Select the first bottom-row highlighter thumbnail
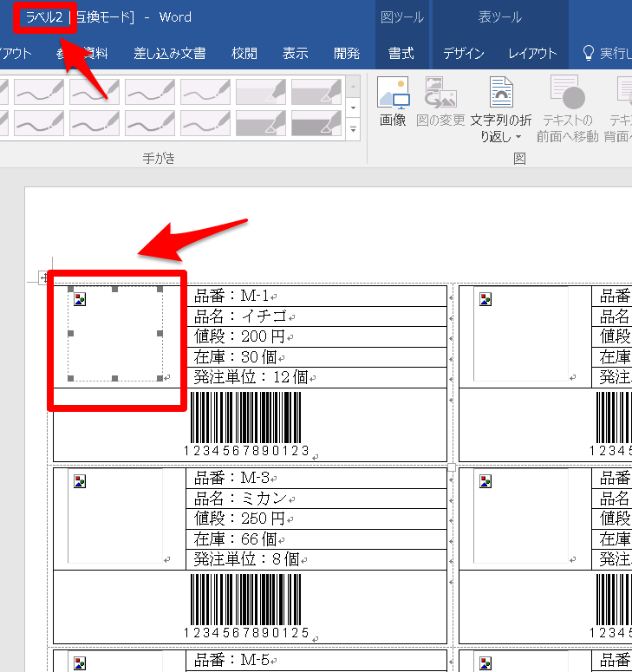The width and height of the screenshot is (632, 672). [260, 123]
